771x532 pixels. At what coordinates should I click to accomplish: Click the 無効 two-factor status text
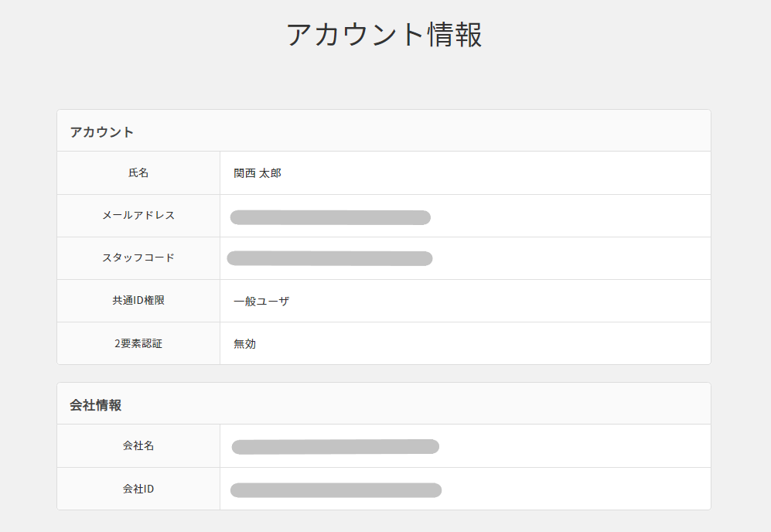(x=245, y=344)
